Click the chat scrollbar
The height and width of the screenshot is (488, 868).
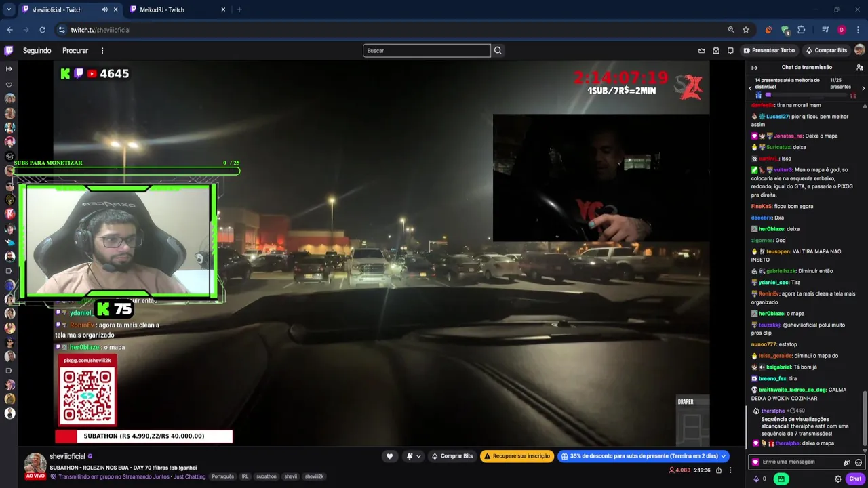coord(865,420)
